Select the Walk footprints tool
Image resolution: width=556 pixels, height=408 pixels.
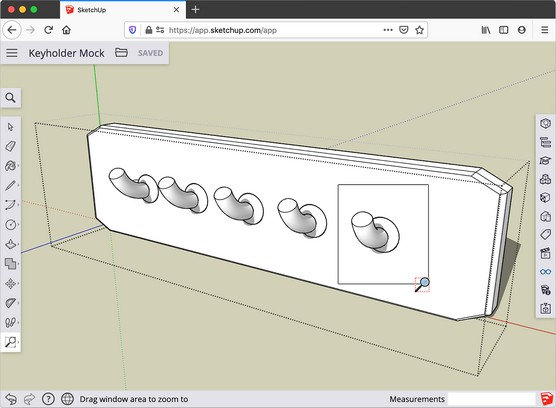[x=10, y=322]
